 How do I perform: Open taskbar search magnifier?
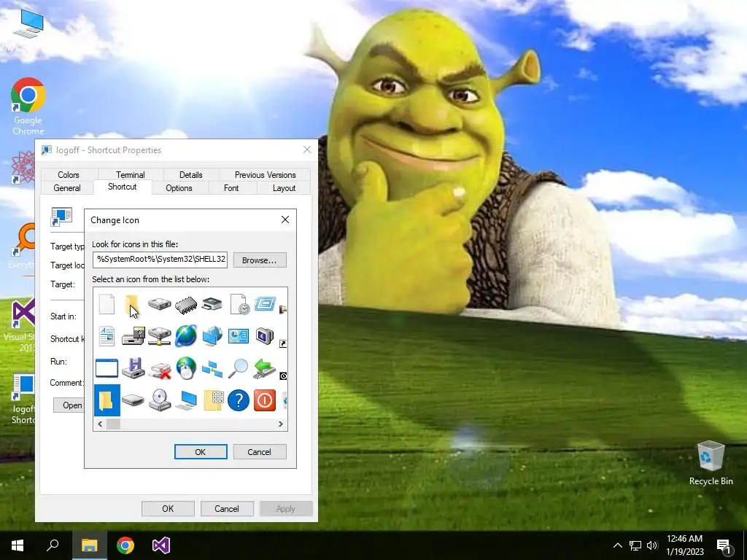click(x=53, y=545)
